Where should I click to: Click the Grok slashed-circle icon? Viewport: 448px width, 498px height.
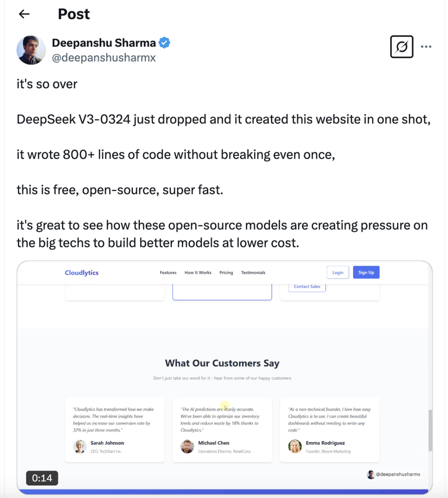pyautogui.click(x=402, y=46)
